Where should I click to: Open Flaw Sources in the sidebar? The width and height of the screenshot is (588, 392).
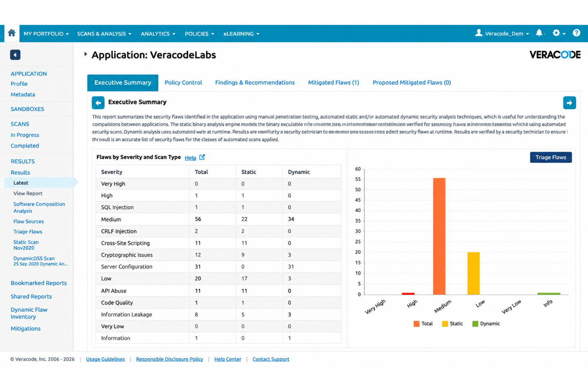pos(29,221)
